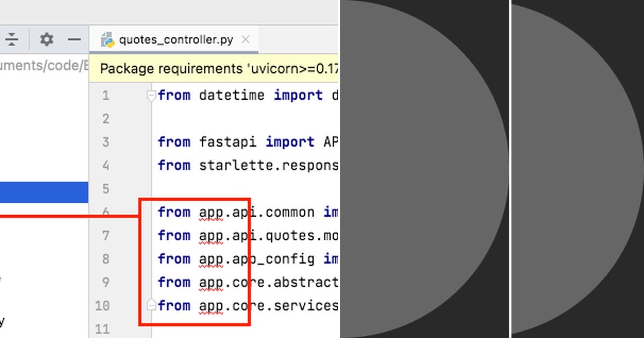Expand the folded region near line 1 gutter
The image size is (644, 338).
(150, 95)
